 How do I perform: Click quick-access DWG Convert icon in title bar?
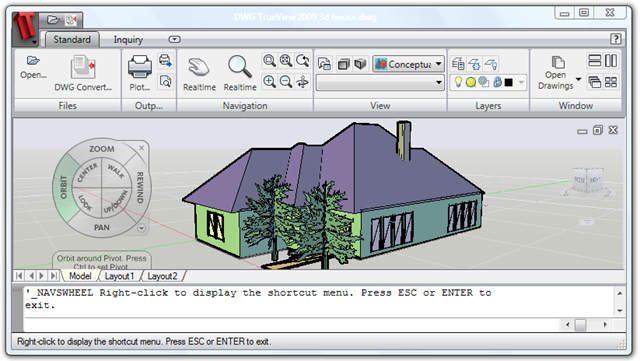pos(71,20)
